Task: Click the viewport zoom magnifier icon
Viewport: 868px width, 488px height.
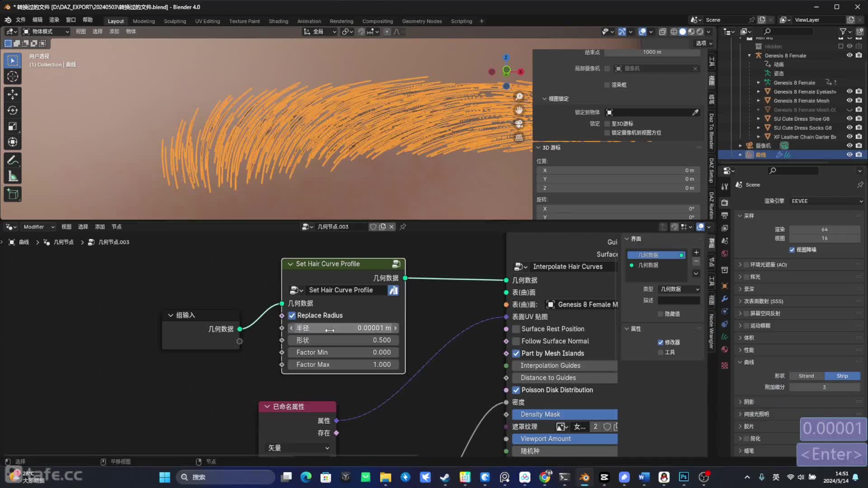Action: point(519,97)
